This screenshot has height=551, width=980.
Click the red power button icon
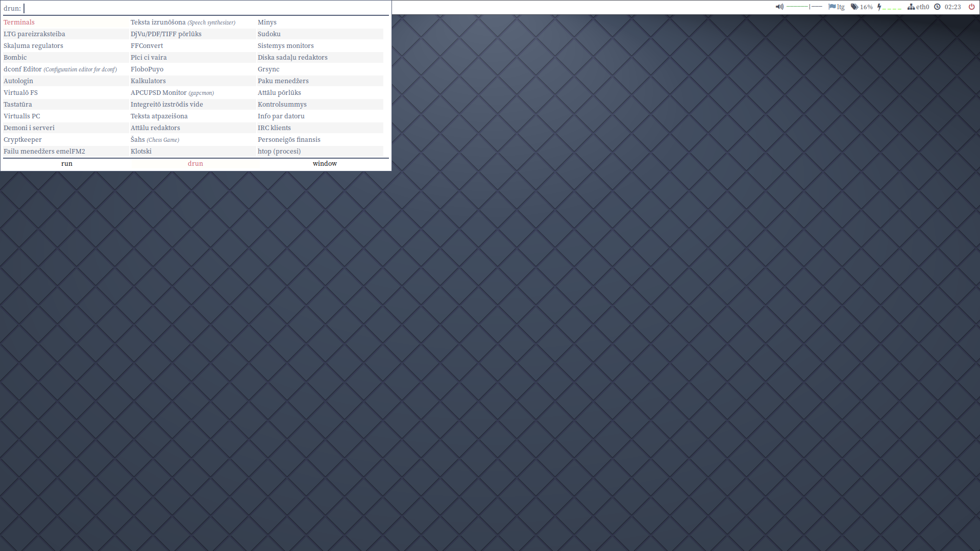972,7
